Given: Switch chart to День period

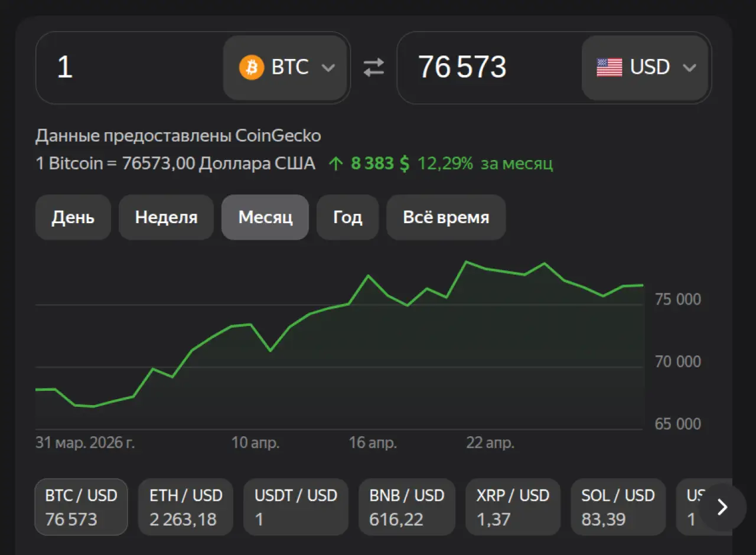Looking at the screenshot, I should click(x=73, y=217).
